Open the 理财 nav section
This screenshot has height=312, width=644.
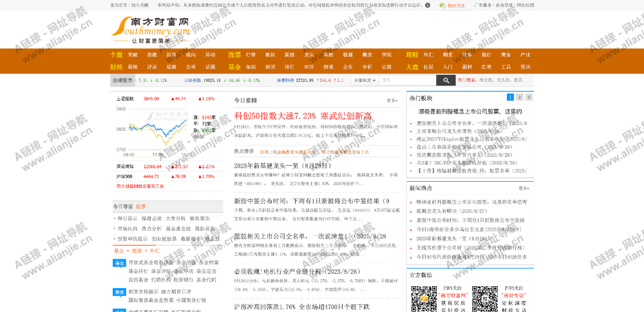412,55
